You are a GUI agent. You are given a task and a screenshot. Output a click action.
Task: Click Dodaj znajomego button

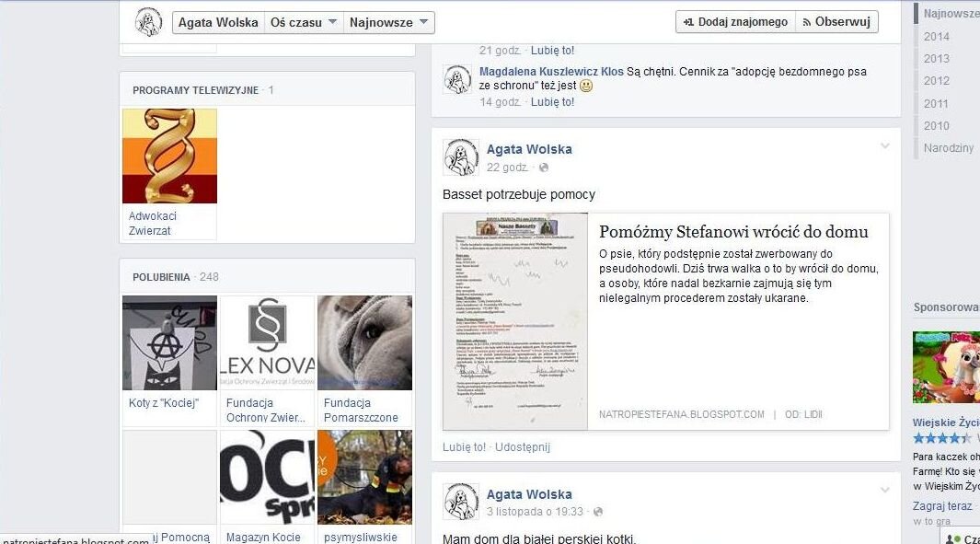point(735,22)
